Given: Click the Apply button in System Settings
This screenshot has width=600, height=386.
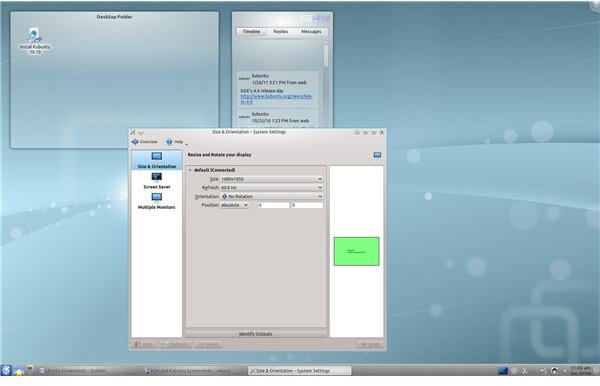Looking at the screenshot, I should [x=370, y=345].
